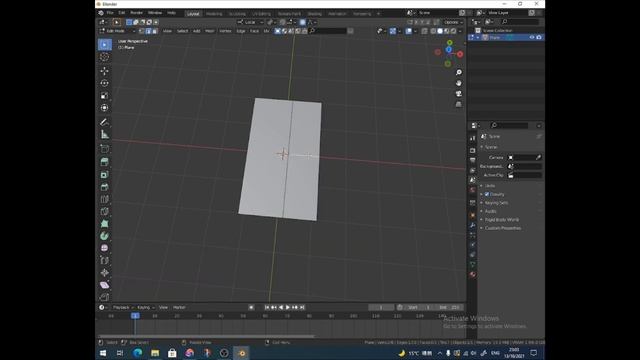The width and height of the screenshot is (640, 360).
Task: Select the Poly Build tool
Action: tap(104, 224)
